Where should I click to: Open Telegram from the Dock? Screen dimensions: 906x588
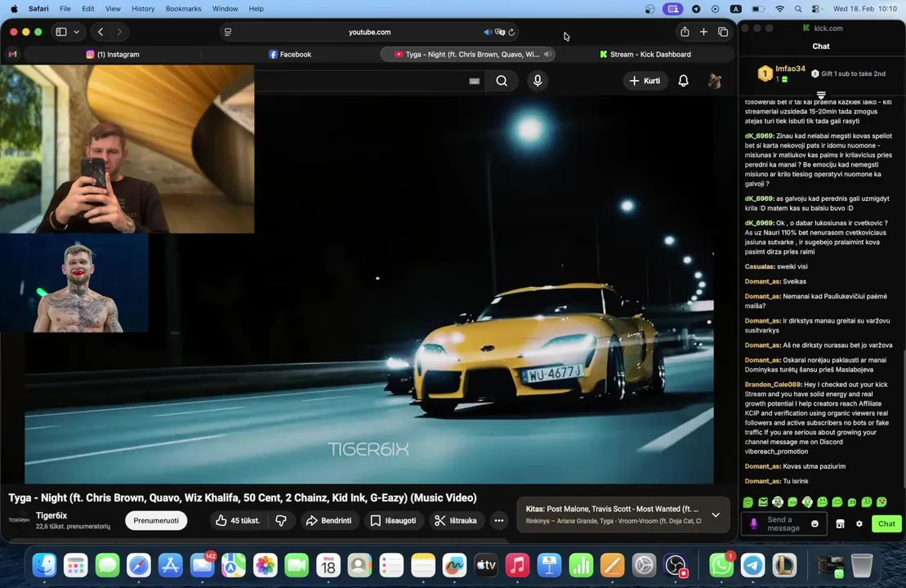coord(753,565)
